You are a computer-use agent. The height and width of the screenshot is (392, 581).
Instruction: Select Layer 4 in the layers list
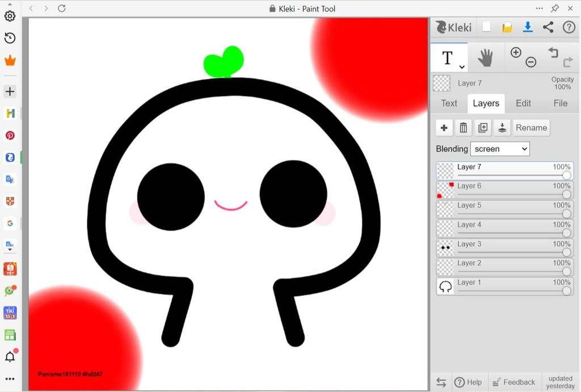pos(504,229)
